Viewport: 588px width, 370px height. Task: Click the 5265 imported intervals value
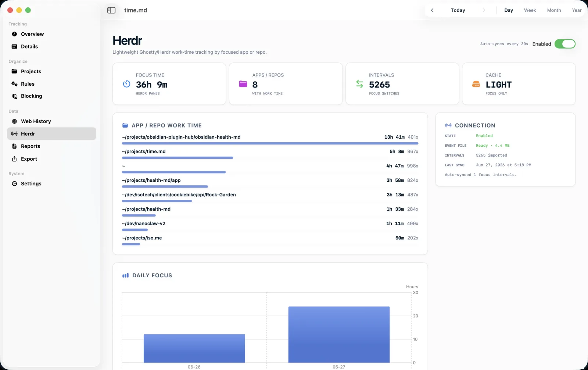click(x=491, y=155)
